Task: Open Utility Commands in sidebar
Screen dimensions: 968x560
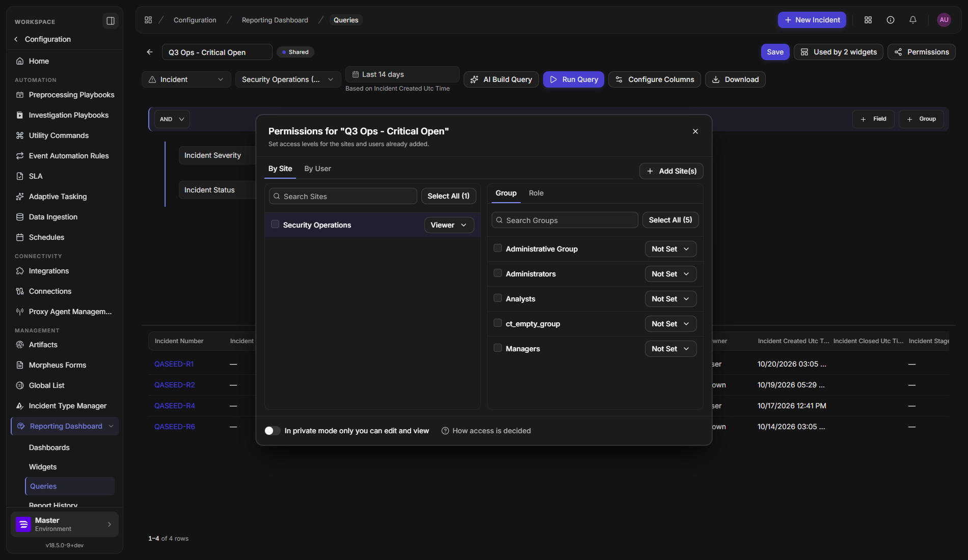Action: (x=64, y=135)
